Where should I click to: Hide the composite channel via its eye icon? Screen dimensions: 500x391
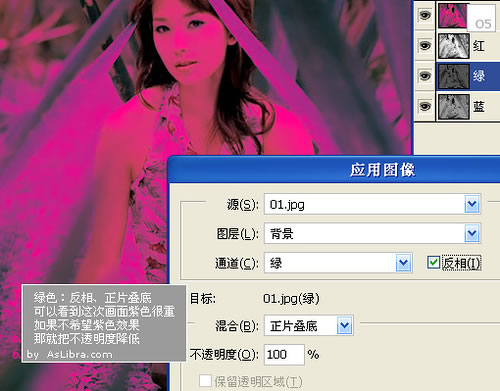[425, 15]
